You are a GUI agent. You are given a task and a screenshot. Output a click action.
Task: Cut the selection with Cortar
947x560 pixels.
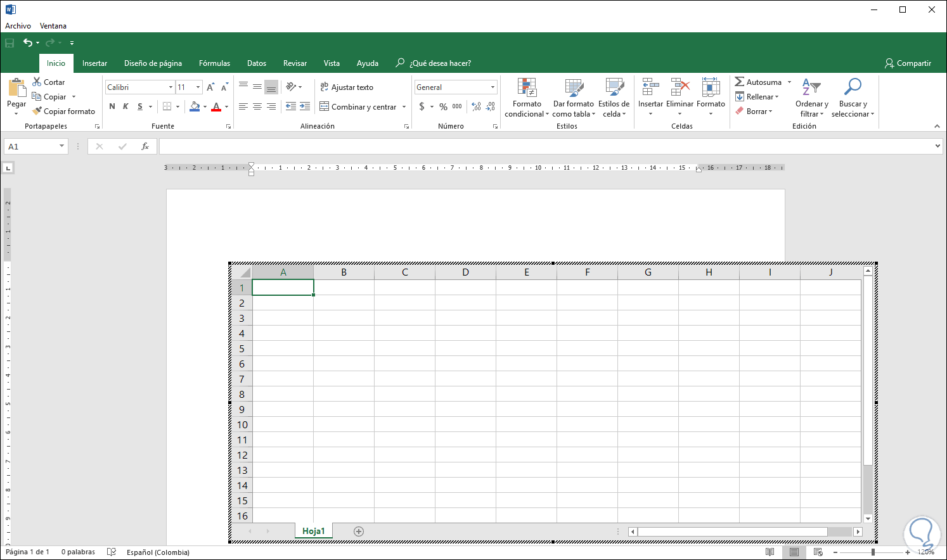tap(49, 82)
